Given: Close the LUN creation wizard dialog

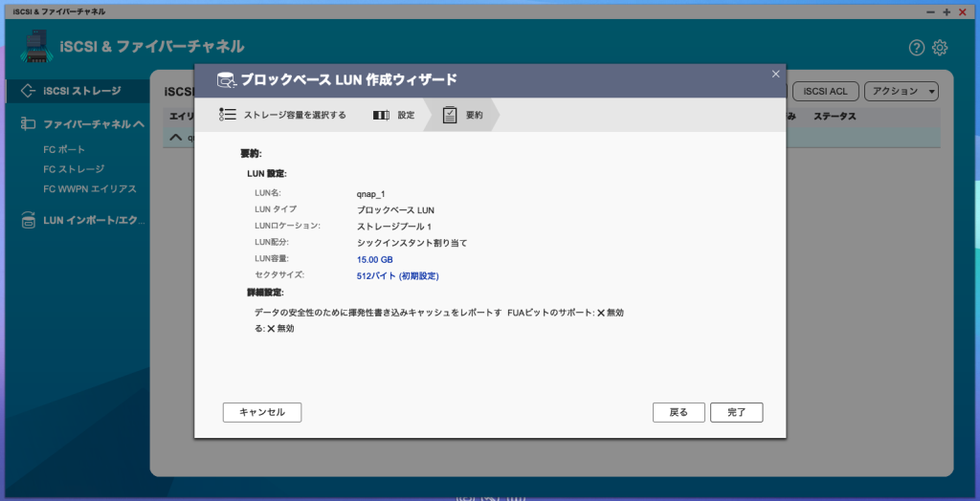Looking at the screenshot, I should click(x=775, y=74).
